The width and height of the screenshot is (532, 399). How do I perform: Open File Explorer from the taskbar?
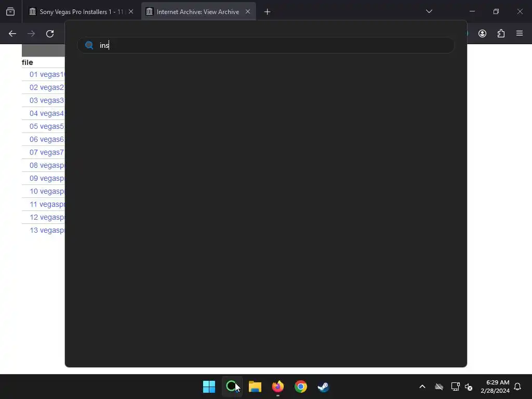[x=255, y=387]
